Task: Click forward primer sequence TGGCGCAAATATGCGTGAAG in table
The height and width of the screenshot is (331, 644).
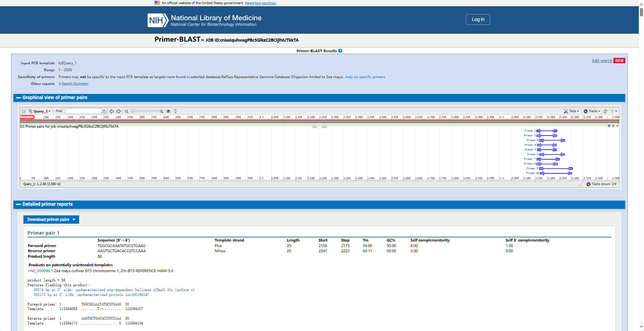Action: 121,246
